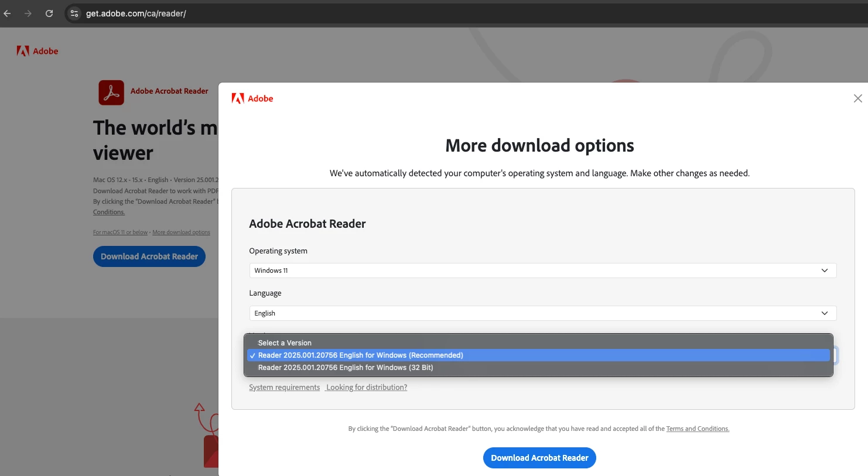The width and height of the screenshot is (868, 476).
Task: Click the Adobe logo inside the dialog
Action: (252, 98)
